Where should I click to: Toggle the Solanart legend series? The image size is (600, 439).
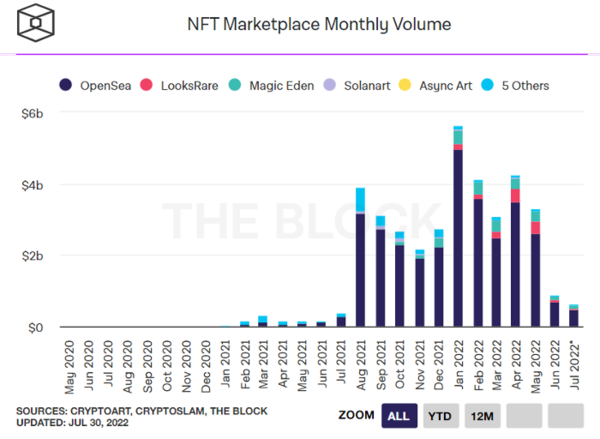coord(357,85)
